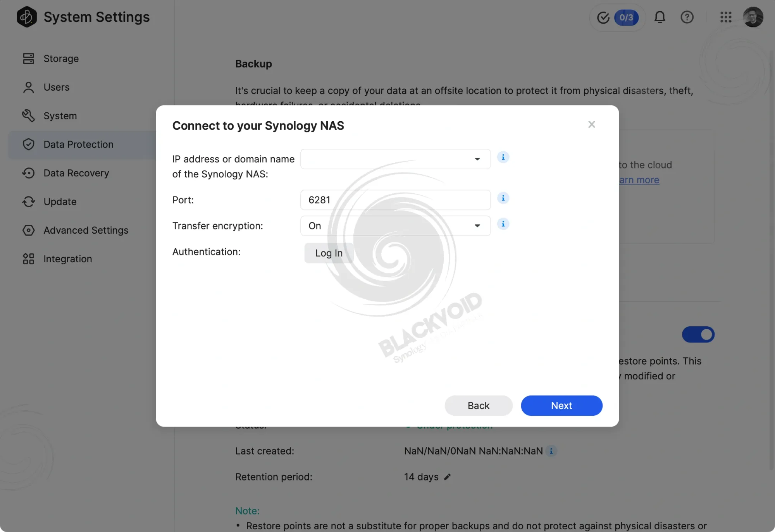Click the retention period edit pencil
The width and height of the screenshot is (775, 532).
click(x=447, y=477)
